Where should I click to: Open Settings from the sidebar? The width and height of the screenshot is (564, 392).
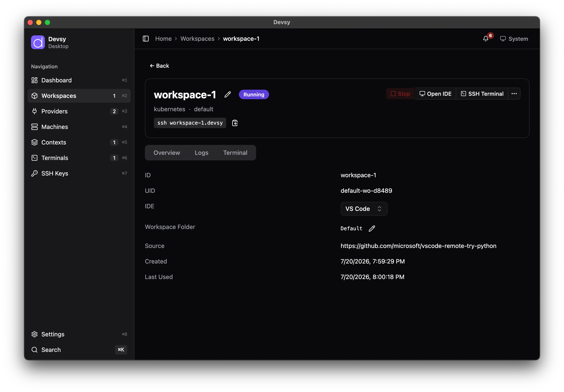(79, 334)
